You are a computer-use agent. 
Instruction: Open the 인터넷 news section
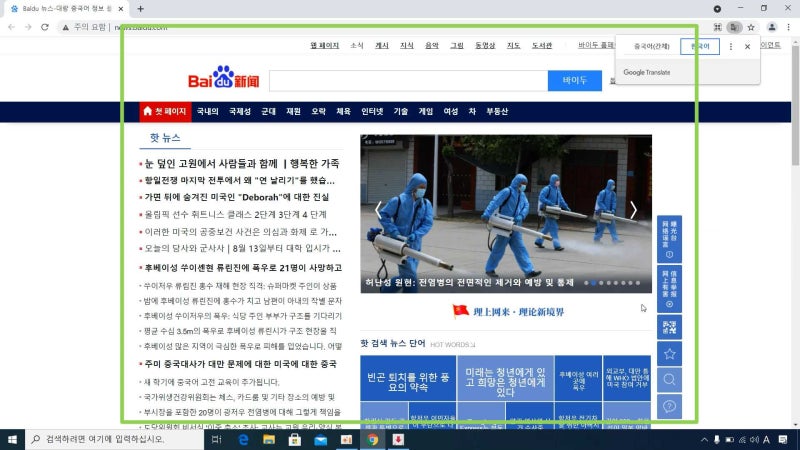point(372,111)
